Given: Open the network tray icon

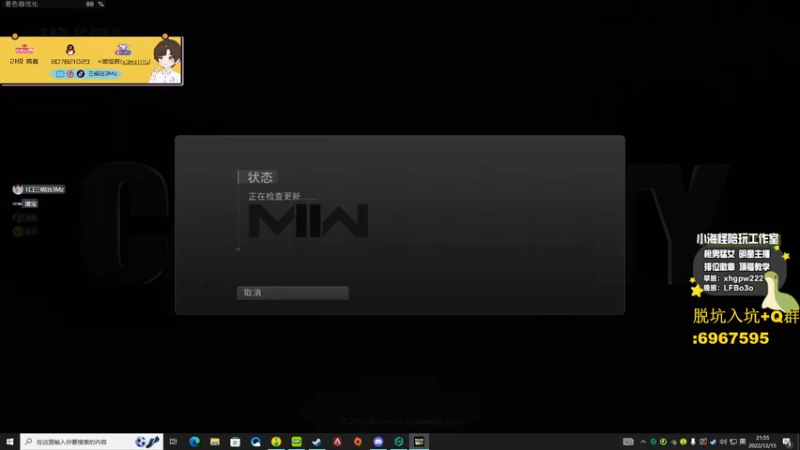Looking at the screenshot, I should pyautogui.click(x=733, y=442).
